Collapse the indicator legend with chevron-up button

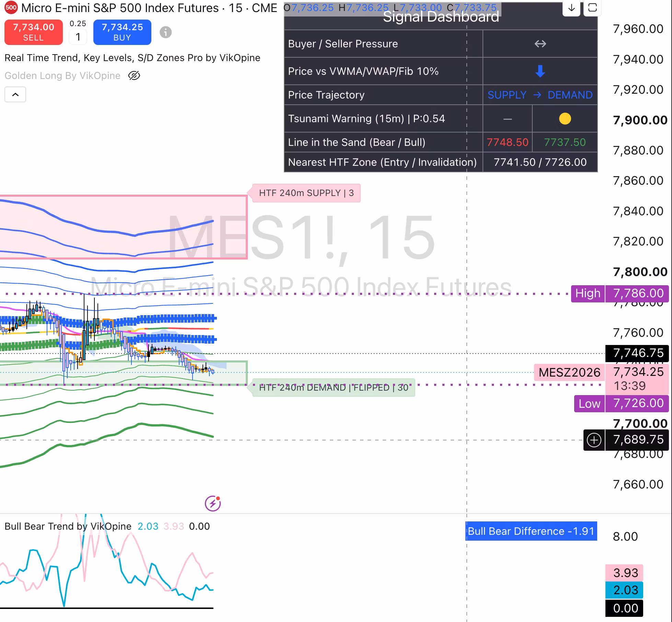pos(15,95)
